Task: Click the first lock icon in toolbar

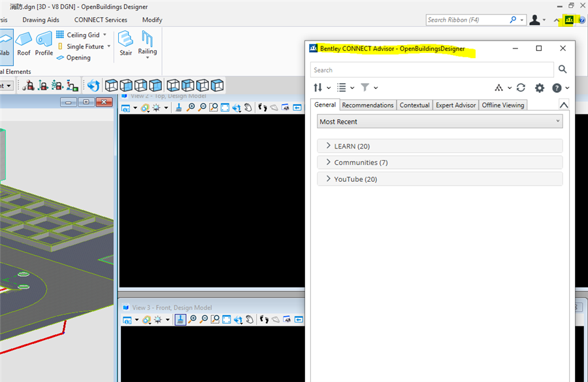Action: coord(28,86)
